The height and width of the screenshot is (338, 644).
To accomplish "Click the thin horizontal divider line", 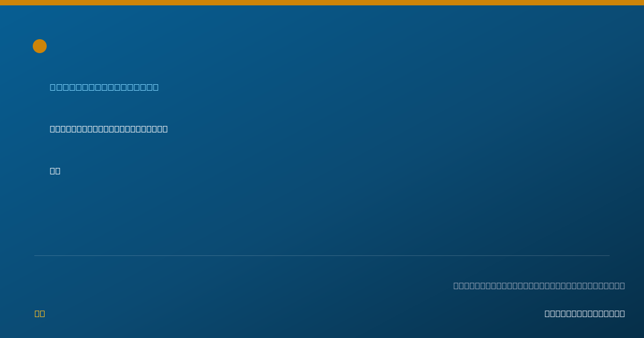I will [322, 255].
